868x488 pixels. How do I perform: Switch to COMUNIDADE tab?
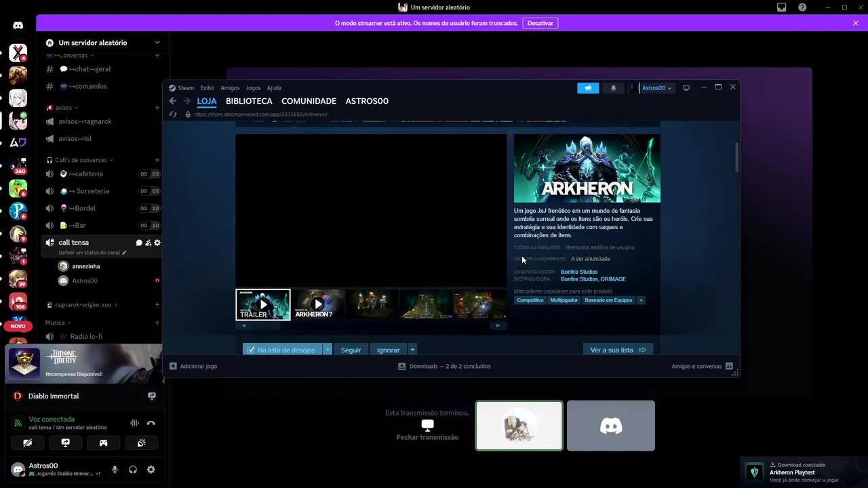tap(309, 101)
